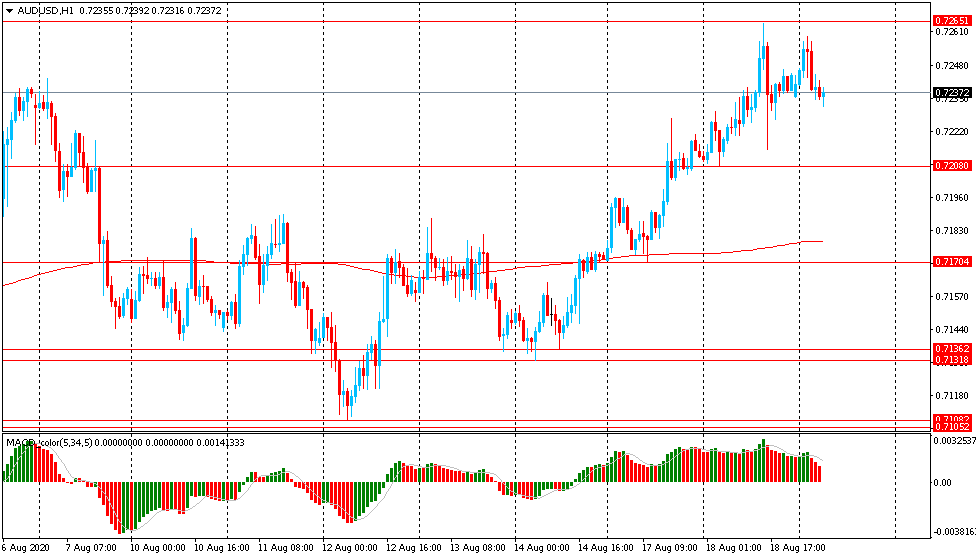
Task: Select the 0.71362 red price label
Action: click(x=952, y=349)
